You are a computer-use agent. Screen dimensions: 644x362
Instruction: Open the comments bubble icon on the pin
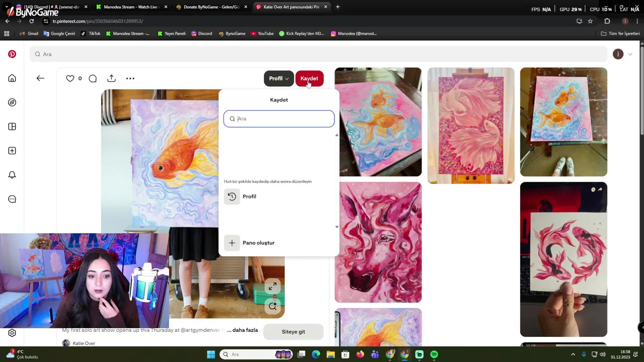coord(93,78)
